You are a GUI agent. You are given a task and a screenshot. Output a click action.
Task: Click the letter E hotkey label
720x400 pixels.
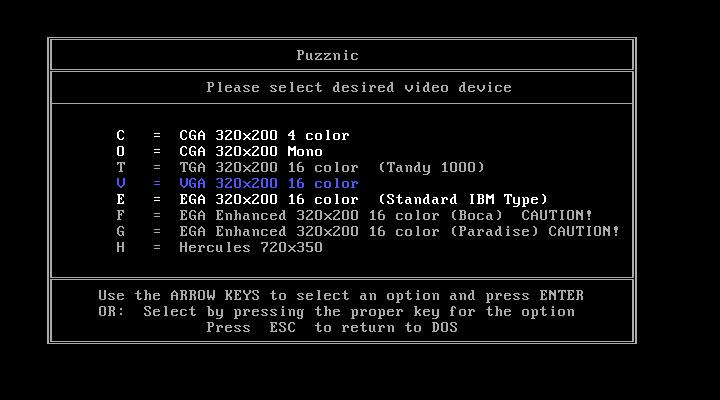[120, 199]
